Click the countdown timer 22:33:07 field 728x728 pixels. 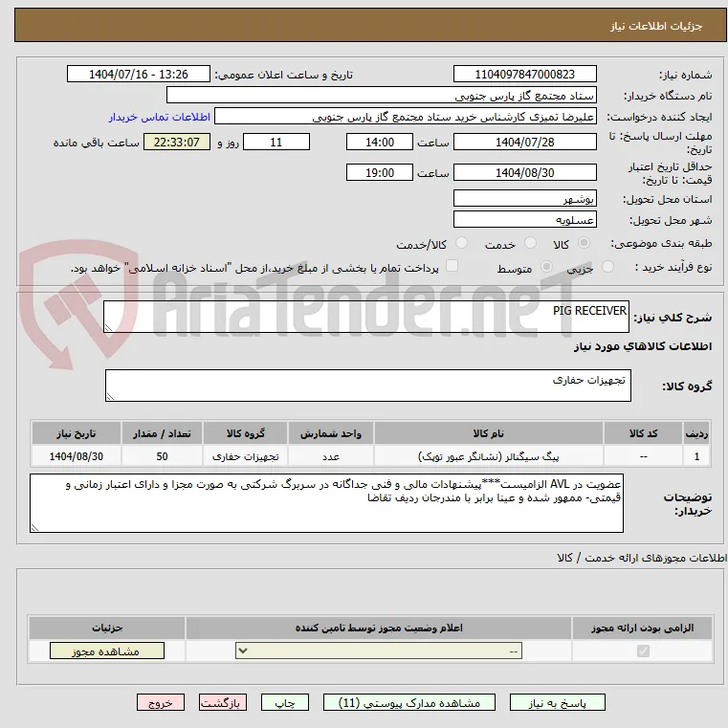pyautogui.click(x=177, y=143)
